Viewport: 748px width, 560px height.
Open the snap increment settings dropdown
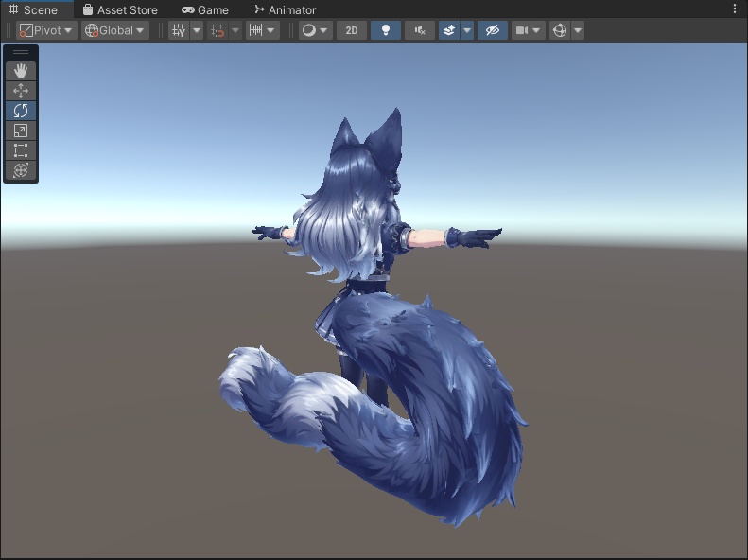[263, 30]
